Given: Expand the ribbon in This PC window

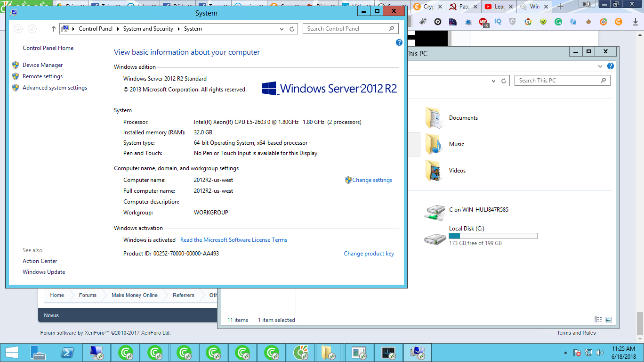Looking at the screenshot, I should pyautogui.click(x=600, y=66).
